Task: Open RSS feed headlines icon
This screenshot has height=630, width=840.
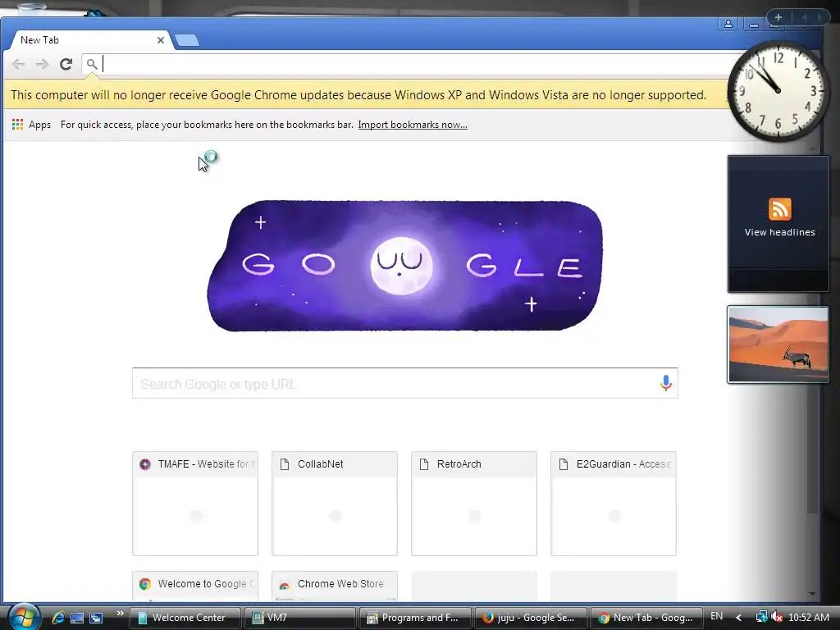Action: pos(779,209)
